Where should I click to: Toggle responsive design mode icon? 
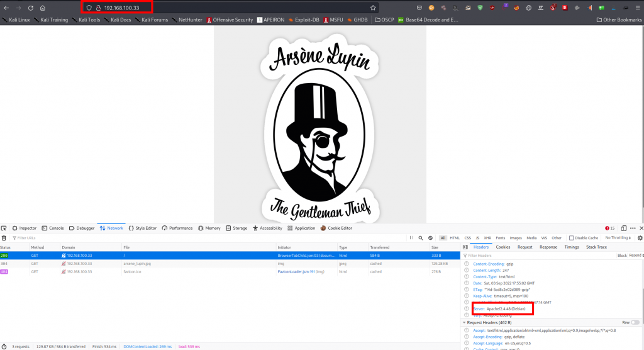(x=624, y=228)
